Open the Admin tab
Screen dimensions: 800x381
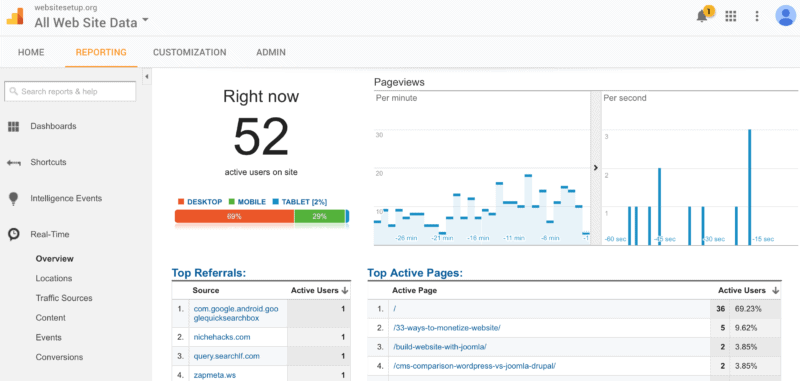[x=271, y=52]
